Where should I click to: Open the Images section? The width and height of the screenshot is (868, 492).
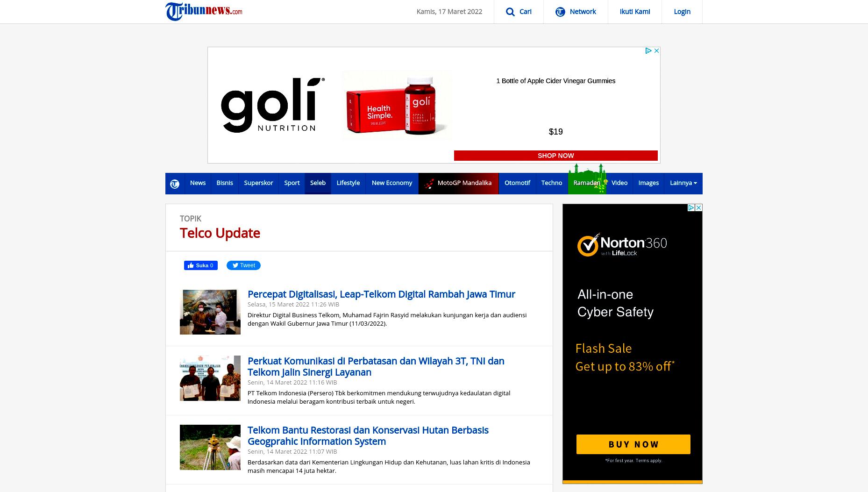click(x=648, y=183)
